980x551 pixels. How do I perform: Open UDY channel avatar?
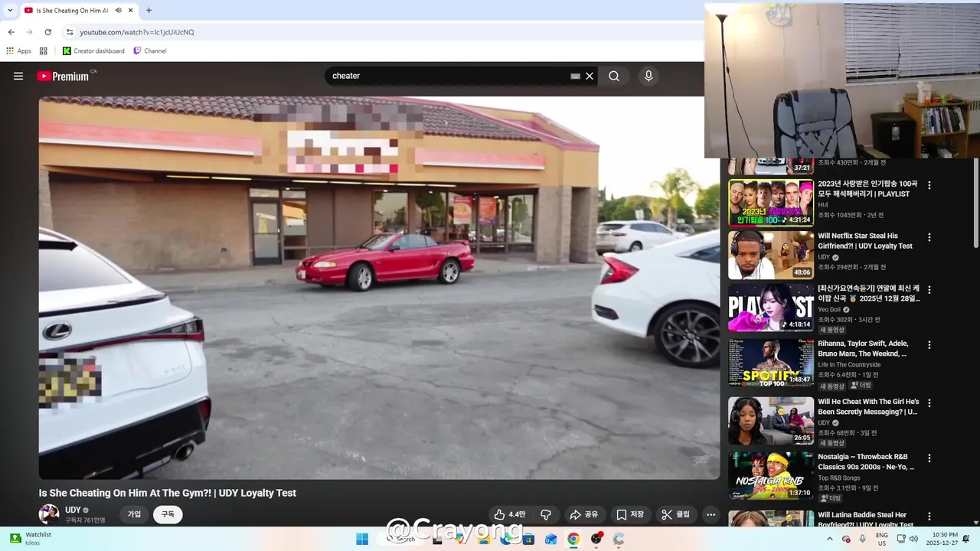[49, 514]
